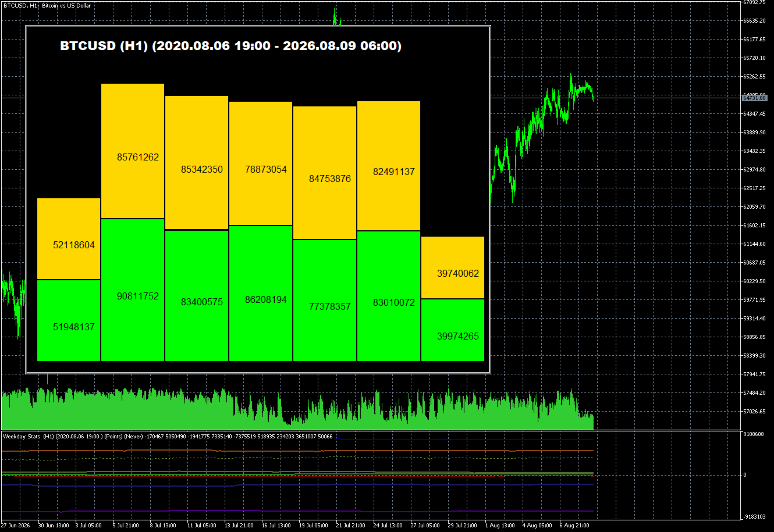Viewport: 774px width, 532px height.
Task: Click the 29 Jul 21:00 time label
Action: pyautogui.click(x=463, y=526)
